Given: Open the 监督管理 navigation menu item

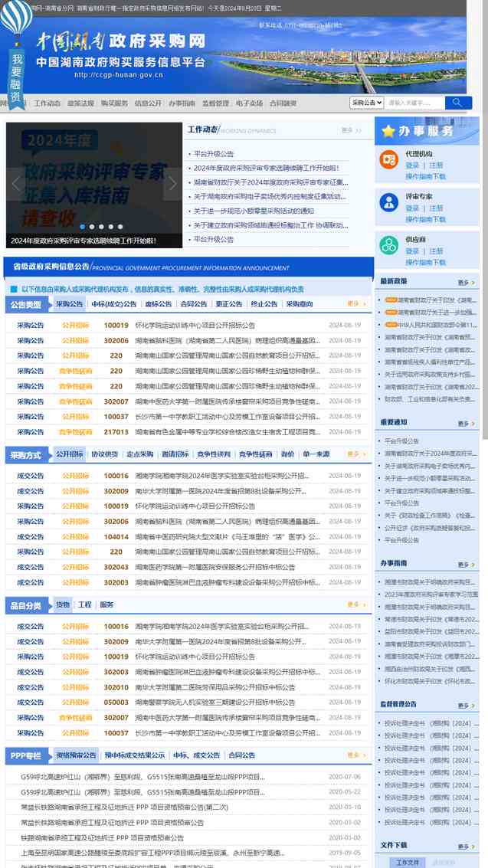Looking at the screenshot, I should [215, 103].
